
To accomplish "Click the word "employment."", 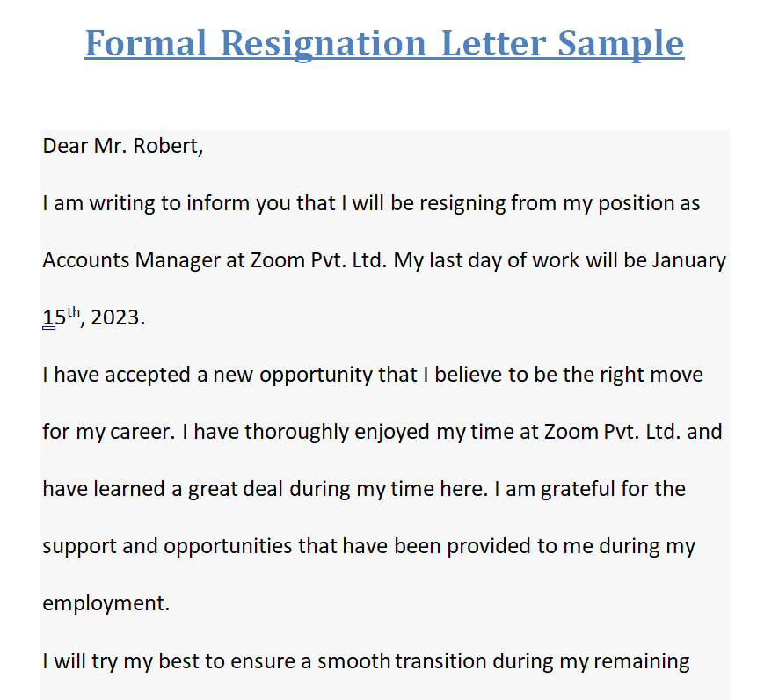I will (105, 603).
